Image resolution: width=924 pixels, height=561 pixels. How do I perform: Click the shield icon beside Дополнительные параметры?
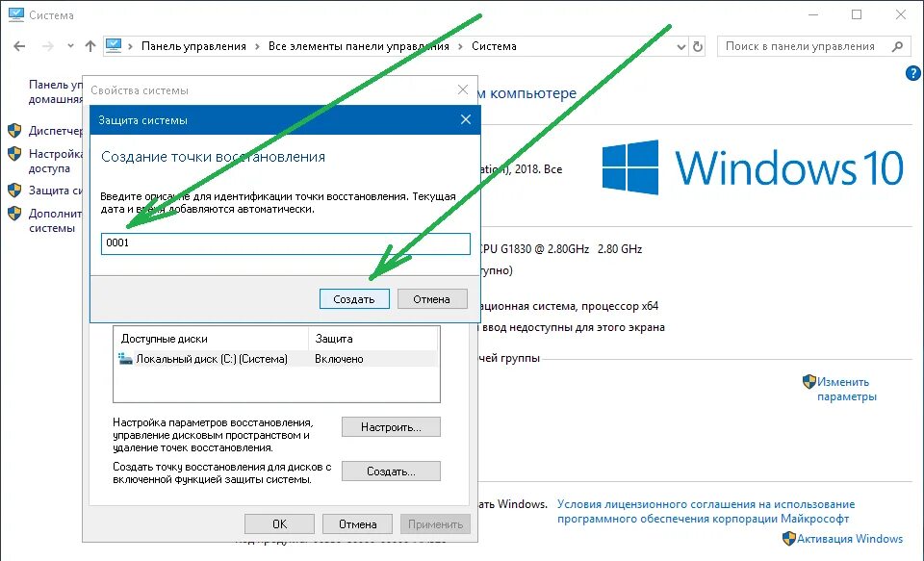[14, 214]
